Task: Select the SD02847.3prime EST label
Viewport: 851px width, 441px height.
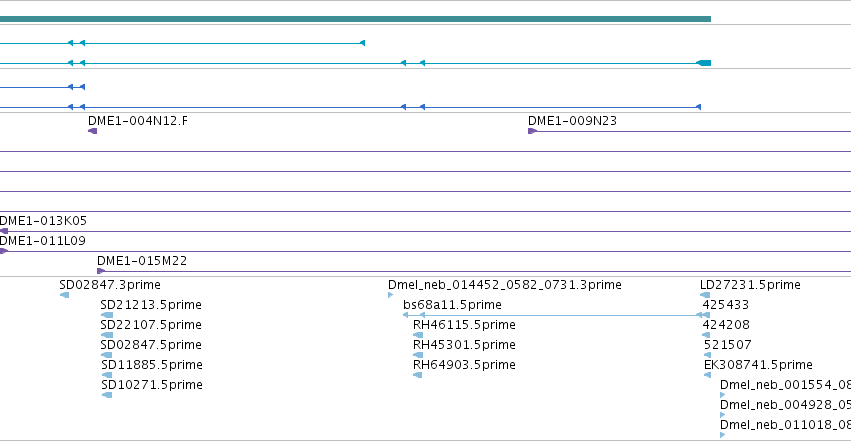Action: 110,285
